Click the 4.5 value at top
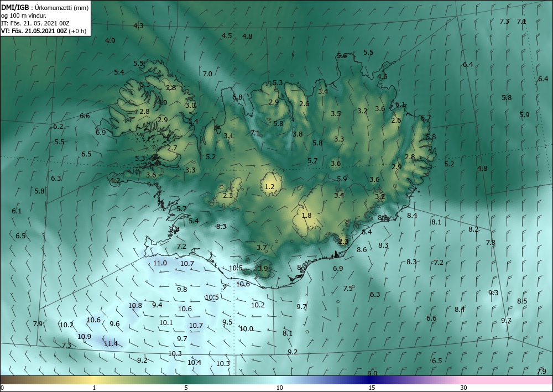 point(227,35)
